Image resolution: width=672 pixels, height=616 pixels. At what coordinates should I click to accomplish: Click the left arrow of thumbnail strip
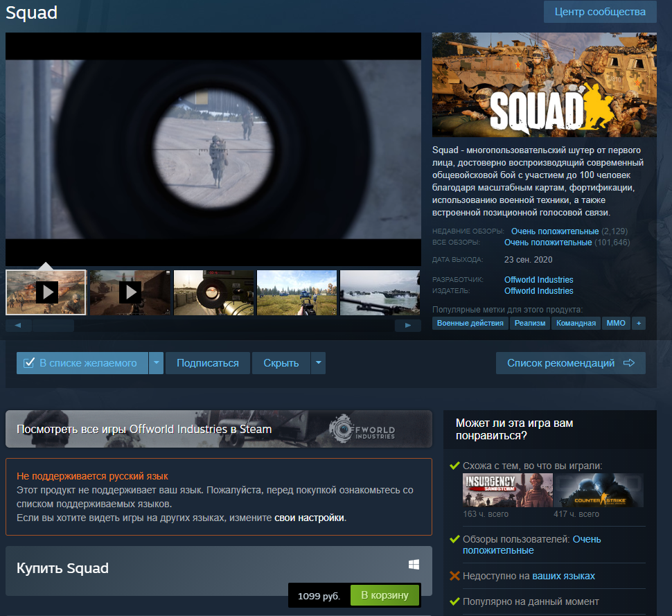point(18,326)
